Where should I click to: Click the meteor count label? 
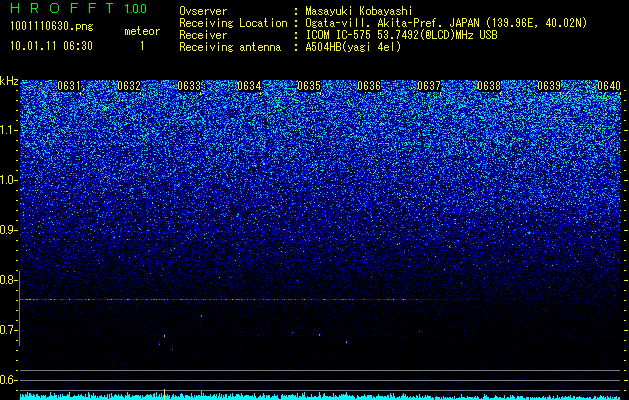pyautogui.click(x=142, y=31)
